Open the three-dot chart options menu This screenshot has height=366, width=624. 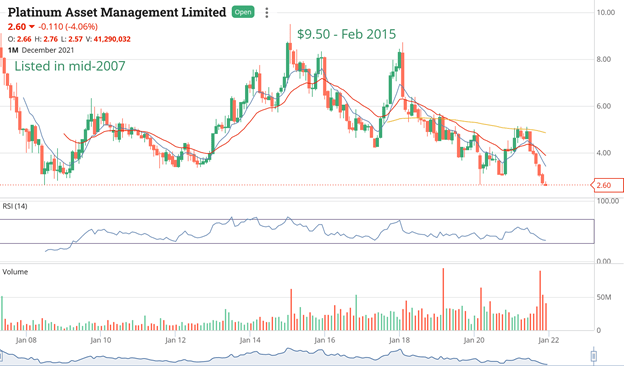(267, 13)
